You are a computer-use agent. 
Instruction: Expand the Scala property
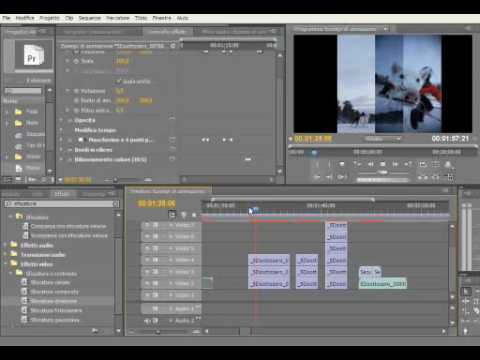[x=68, y=61]
